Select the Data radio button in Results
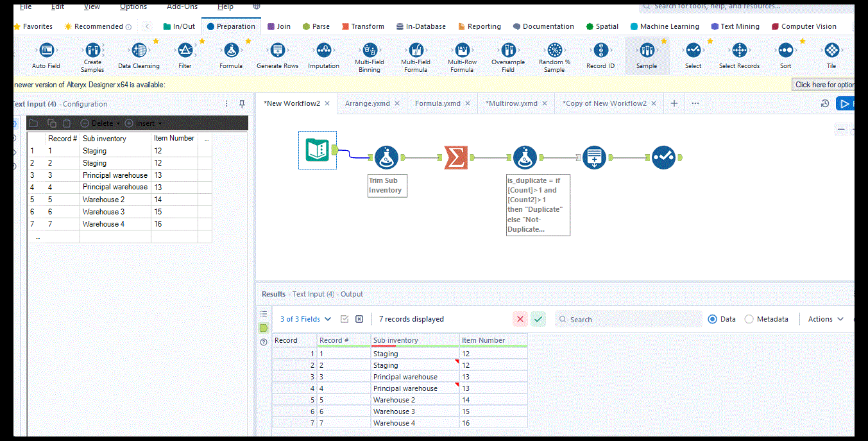Image resolution: width=868 pixels, height=441 pixels. [711, 319]
